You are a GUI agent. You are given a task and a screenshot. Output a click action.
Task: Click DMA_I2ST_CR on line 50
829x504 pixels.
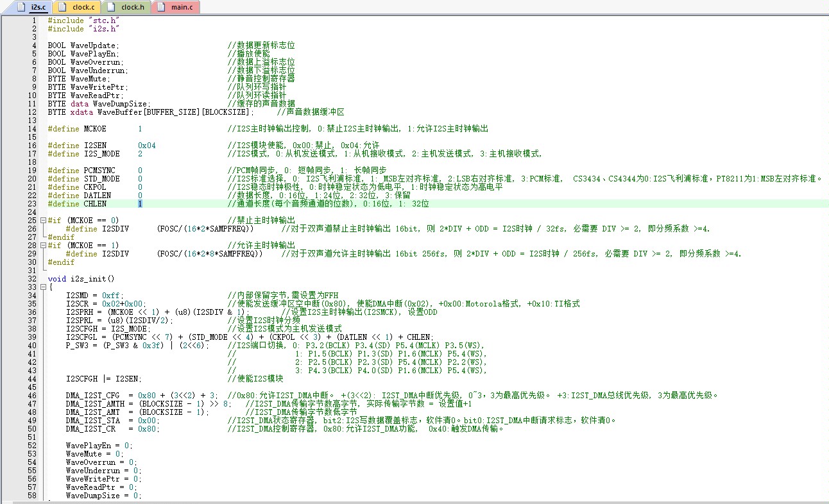[x=90, y=428]
